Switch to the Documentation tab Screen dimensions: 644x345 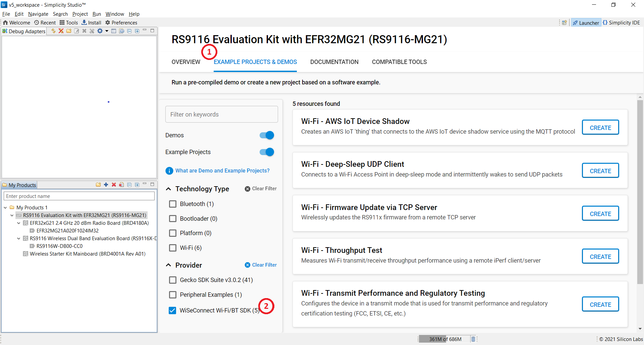(334, 62)
